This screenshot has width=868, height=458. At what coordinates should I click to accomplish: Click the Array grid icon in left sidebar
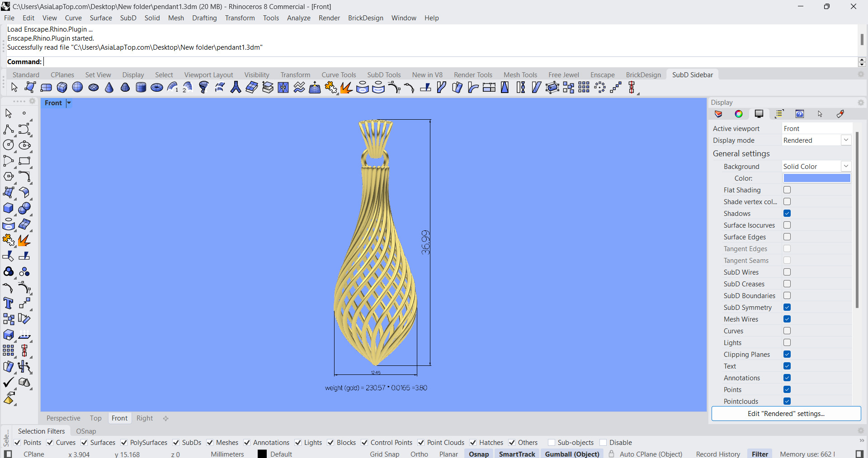(x=8, y=351)
